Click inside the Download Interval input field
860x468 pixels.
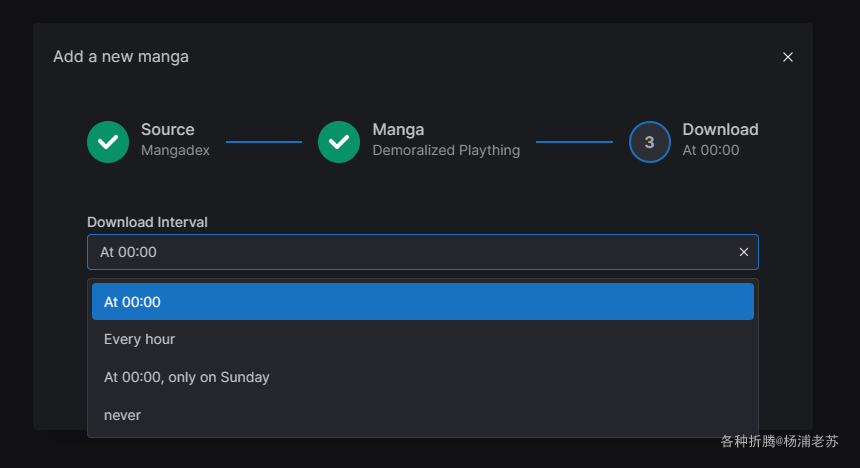click(x=400, y=252)
